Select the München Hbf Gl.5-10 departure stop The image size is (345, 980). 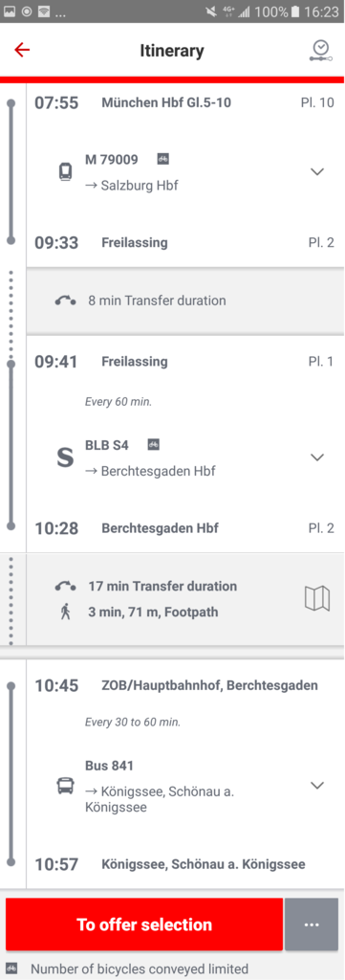tap(166, 102)
